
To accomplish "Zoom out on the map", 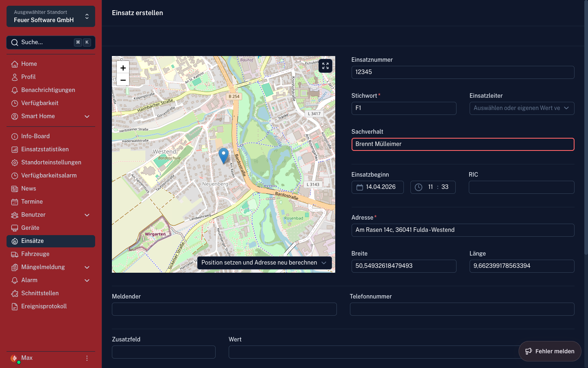I will (x=123, y=80).
